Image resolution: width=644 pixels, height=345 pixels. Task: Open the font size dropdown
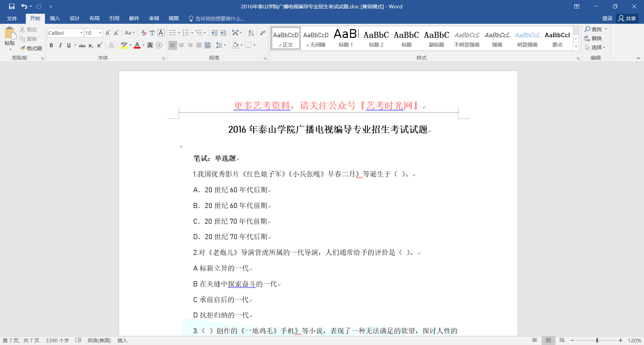pyautogui.click(x=100, y=33)
